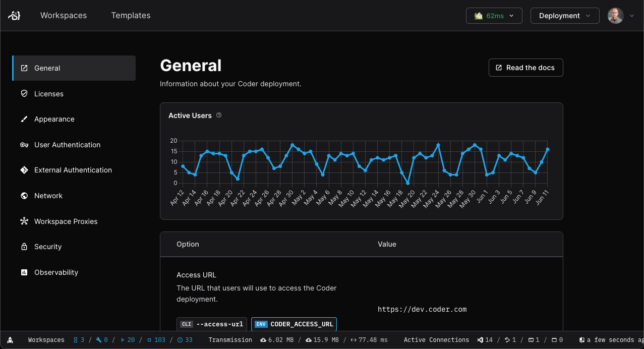This screenshot has width=644, height=349.
Task: Select the Licenses shield icon
Action: 24,93
